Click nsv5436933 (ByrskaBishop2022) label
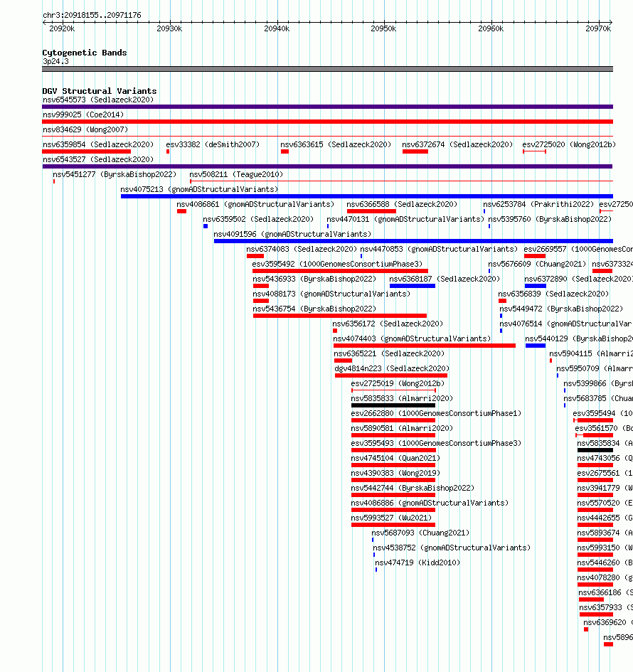Viewport: 633px width, 672px height. (314, 279)
